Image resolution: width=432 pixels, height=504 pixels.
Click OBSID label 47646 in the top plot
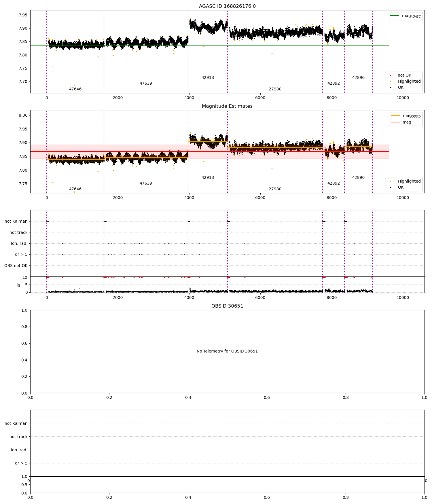coord(75,89)
